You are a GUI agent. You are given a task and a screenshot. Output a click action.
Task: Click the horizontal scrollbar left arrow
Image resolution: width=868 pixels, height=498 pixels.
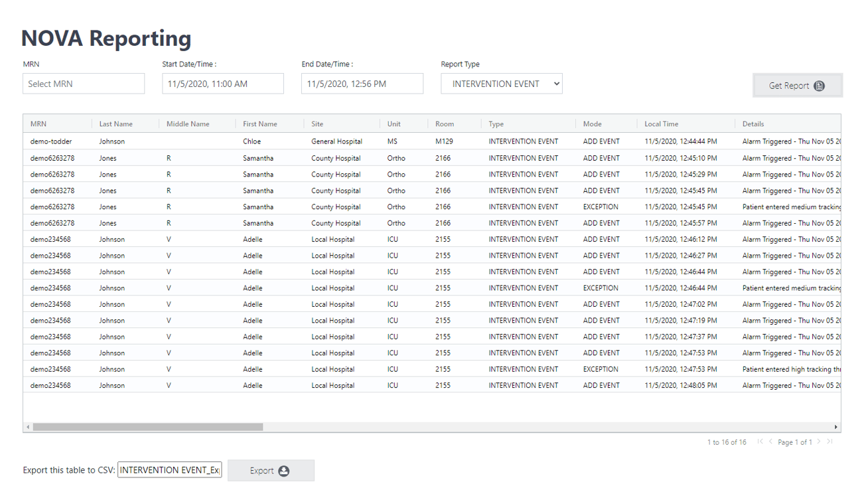tap(28, 427)
